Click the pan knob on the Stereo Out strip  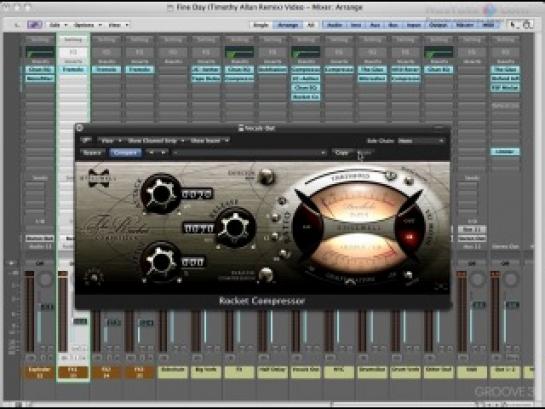pyautogui.click(x=511, y=279)
